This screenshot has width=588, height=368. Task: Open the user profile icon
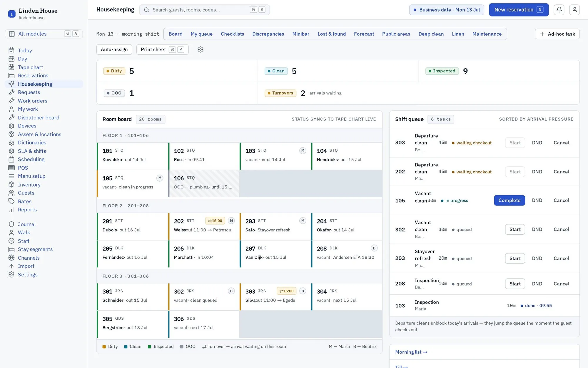(x=574, y=10)
